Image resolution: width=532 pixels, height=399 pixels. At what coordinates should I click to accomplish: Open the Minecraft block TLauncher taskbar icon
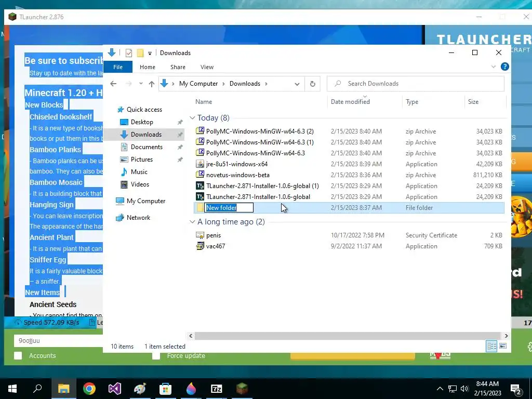(x=242, y=389)
